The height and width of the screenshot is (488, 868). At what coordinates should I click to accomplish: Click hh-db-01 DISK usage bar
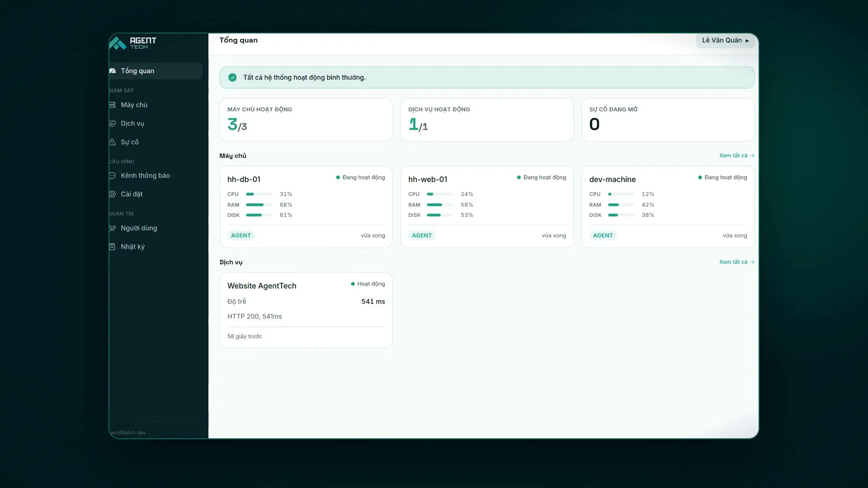[x=259, y=215]
